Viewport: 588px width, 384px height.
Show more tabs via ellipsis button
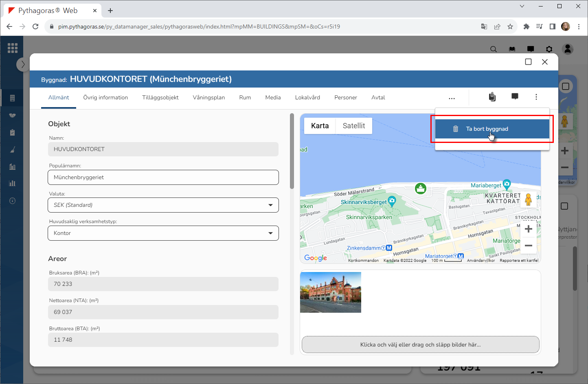[452, 98]
